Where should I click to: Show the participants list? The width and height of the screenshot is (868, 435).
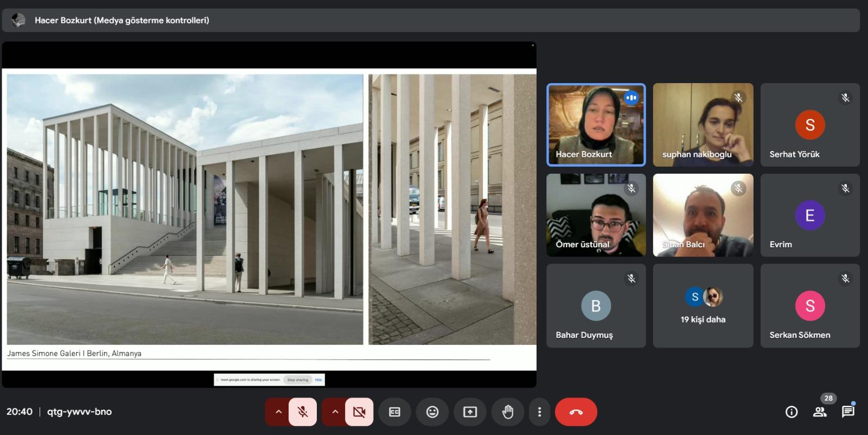click(x=820, y=412)
